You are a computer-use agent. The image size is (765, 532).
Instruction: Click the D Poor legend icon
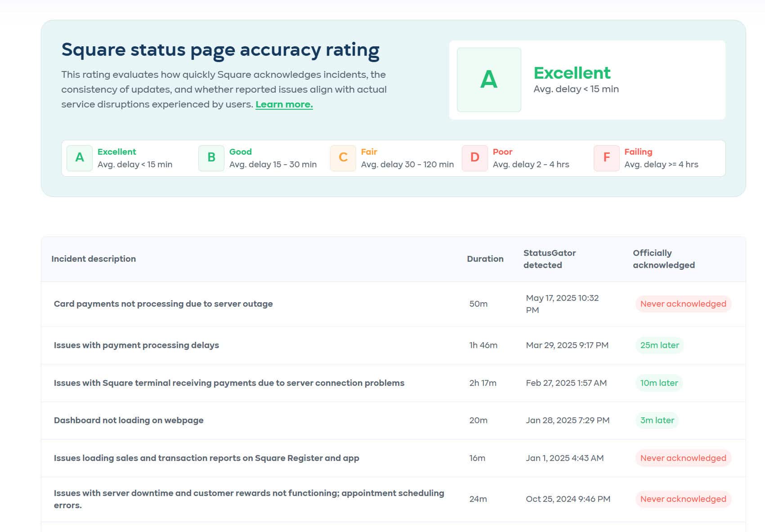(x=474, y=158)
